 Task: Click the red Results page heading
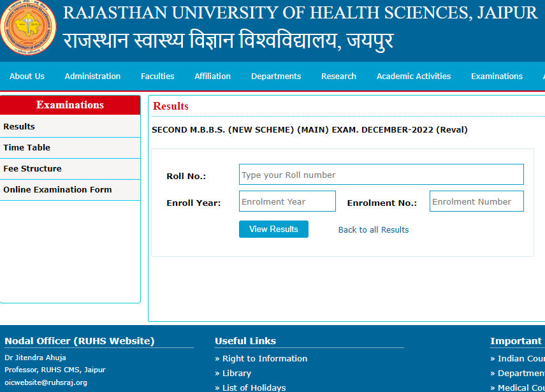tap(171, 106)
